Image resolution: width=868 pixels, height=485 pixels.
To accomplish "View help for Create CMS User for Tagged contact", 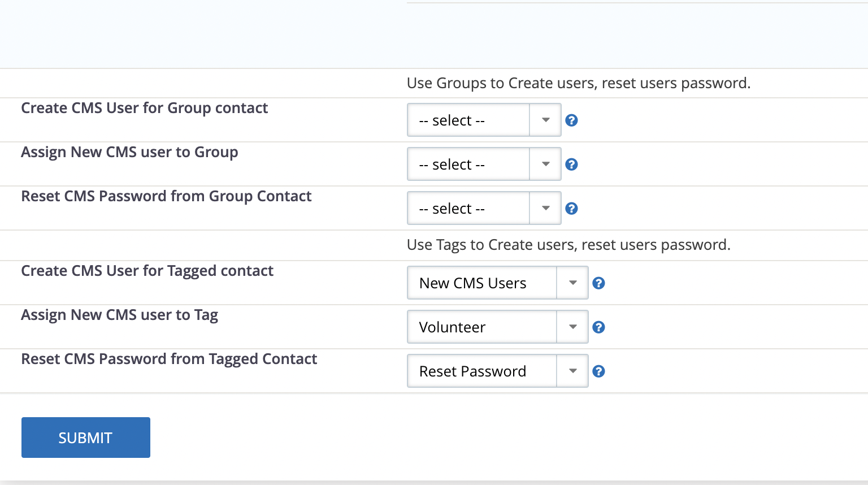I will [x=598, y=283].
